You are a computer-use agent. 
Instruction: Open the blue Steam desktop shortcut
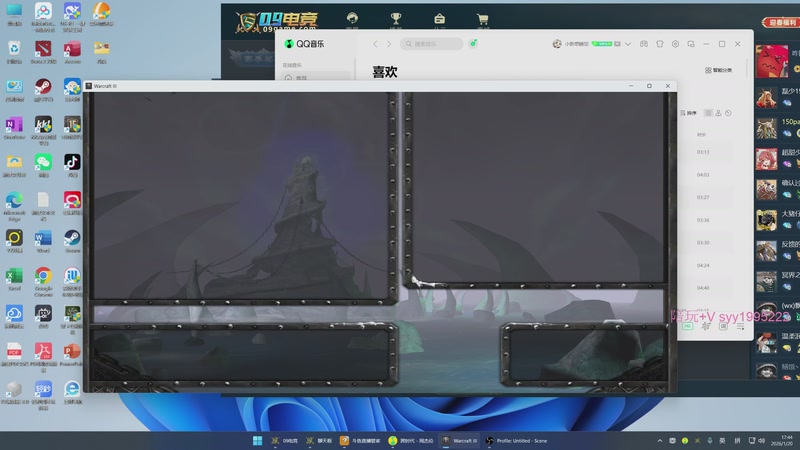point(72,241)
